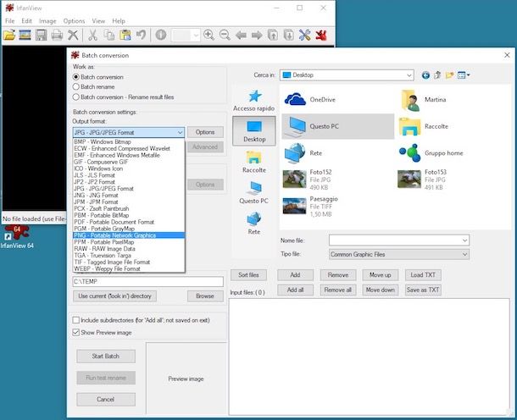
Task: Click the Remove all button
Action: pyautogui.click(x=338, y=290)
